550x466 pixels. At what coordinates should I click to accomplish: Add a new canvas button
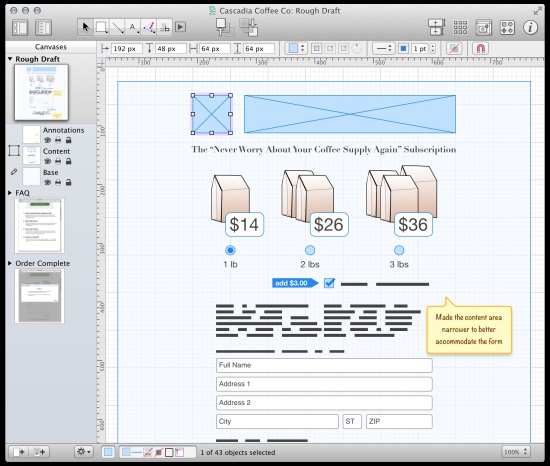(19, 452)
